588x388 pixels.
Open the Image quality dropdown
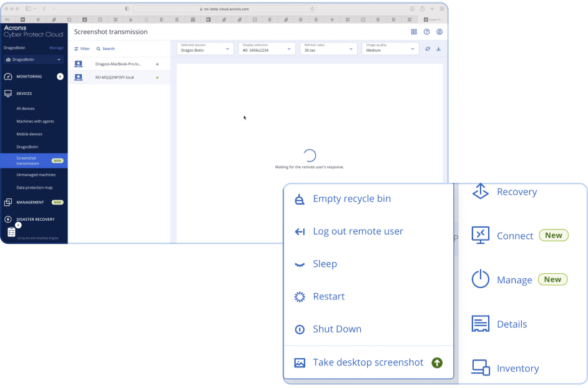click(390, 49)
